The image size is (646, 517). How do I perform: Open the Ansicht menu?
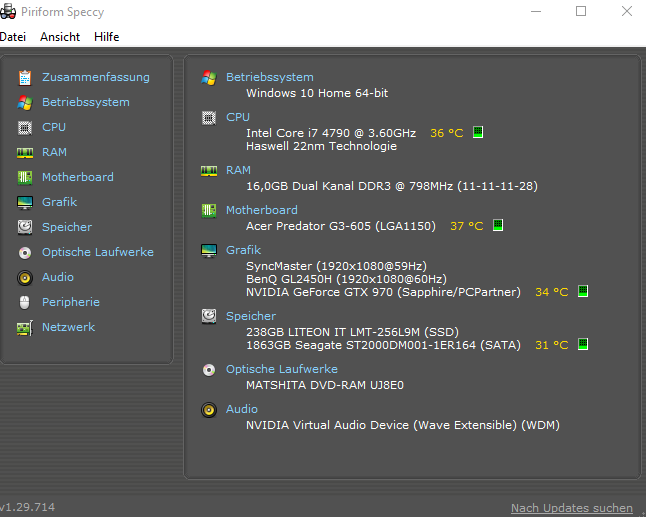tap(60, 37)
